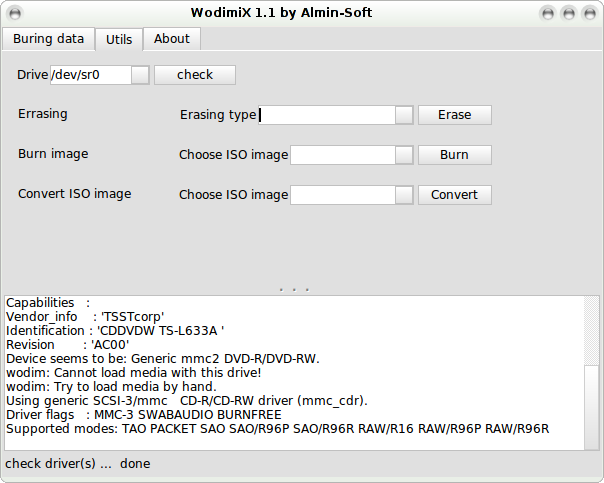The width and height of the screenshot is (604, 483).
Task: Maximize the WodimiX window
Action: click(x=569, y=14)
